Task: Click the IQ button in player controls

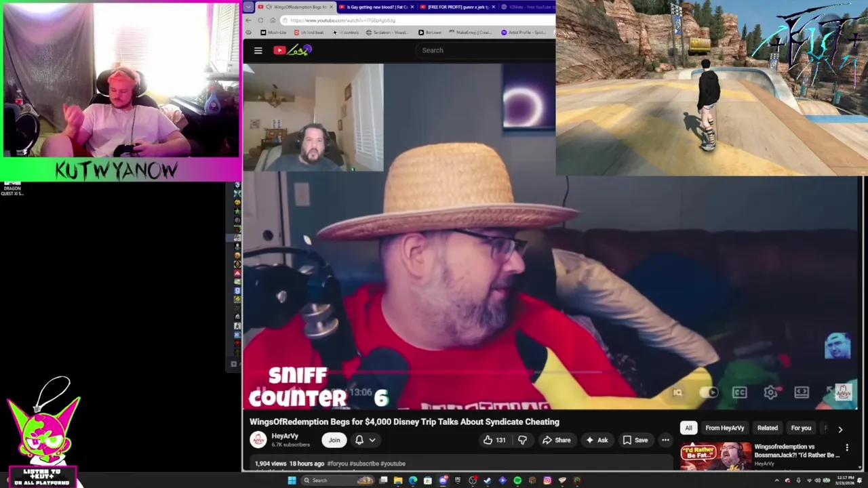Action: (x=677, y=392)
